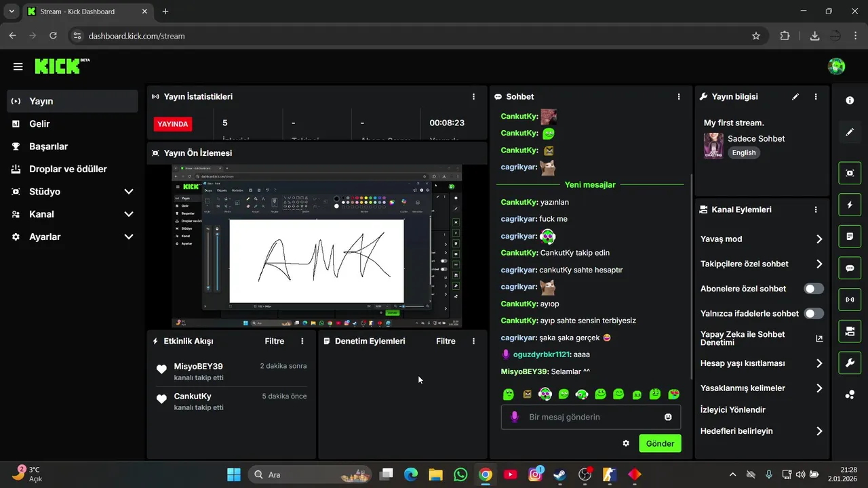Open Yavaş mod options chevron
This screenshot has width=868, height=488.
point(819,239)
